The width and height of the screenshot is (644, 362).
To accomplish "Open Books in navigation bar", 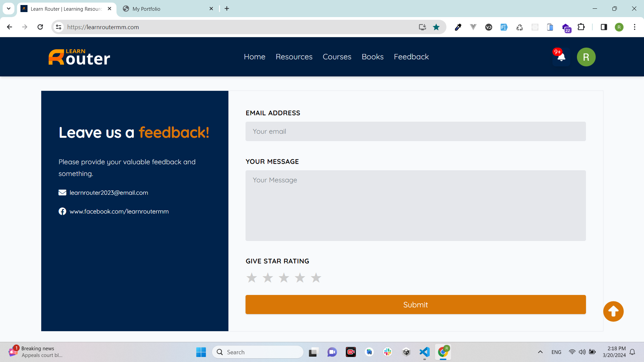I will click(x=372, y=57).
